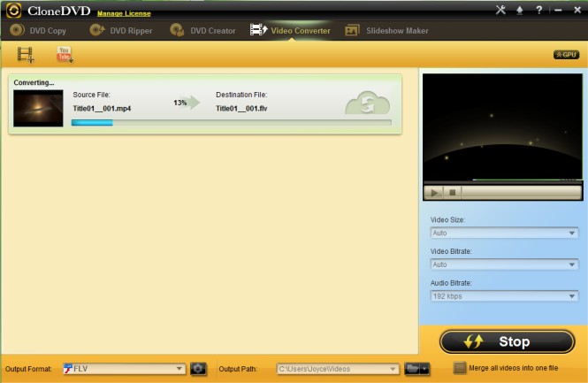Click the video preview screen
Screen dimensions: 588x383
coord(502,127)
